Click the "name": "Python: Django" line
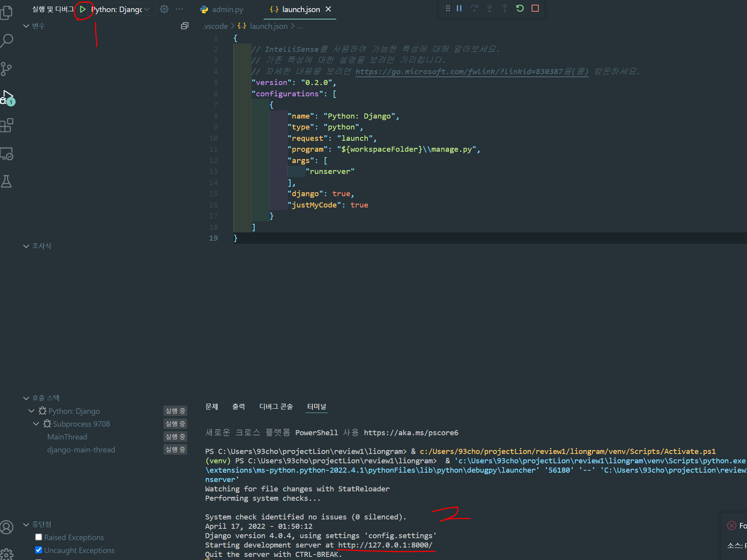 click(x=343, y=116)
